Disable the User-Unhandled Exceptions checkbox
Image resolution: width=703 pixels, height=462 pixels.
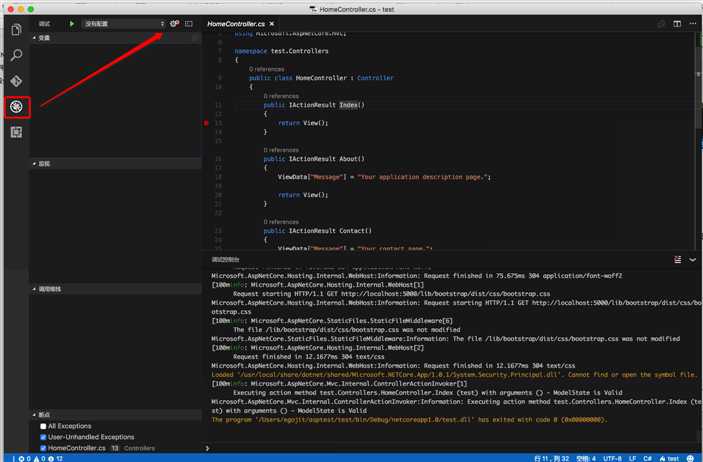click(43, 437)
